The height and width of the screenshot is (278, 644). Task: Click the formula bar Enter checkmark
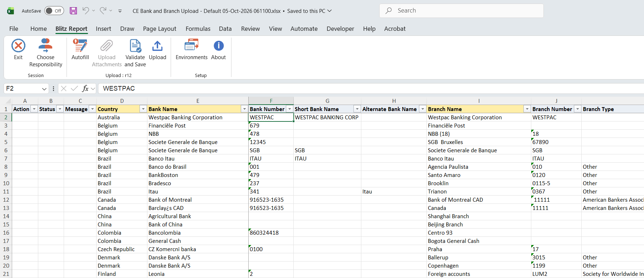coord(74,88)
